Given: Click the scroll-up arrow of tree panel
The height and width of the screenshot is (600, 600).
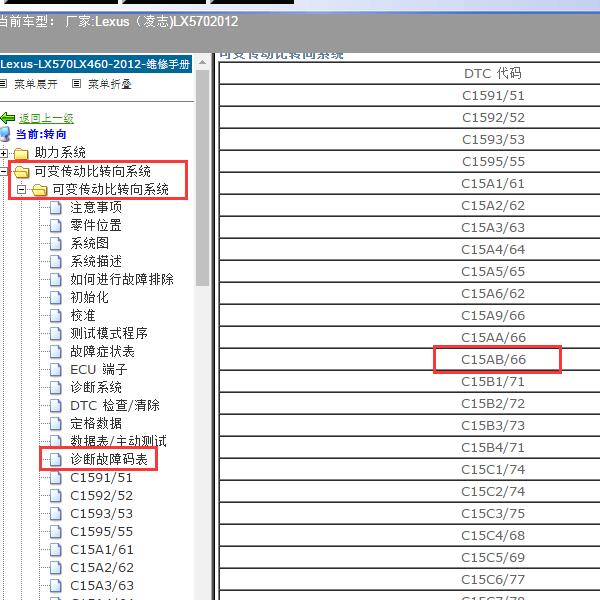Looking at the screenshot, I should tap(203, 62).
